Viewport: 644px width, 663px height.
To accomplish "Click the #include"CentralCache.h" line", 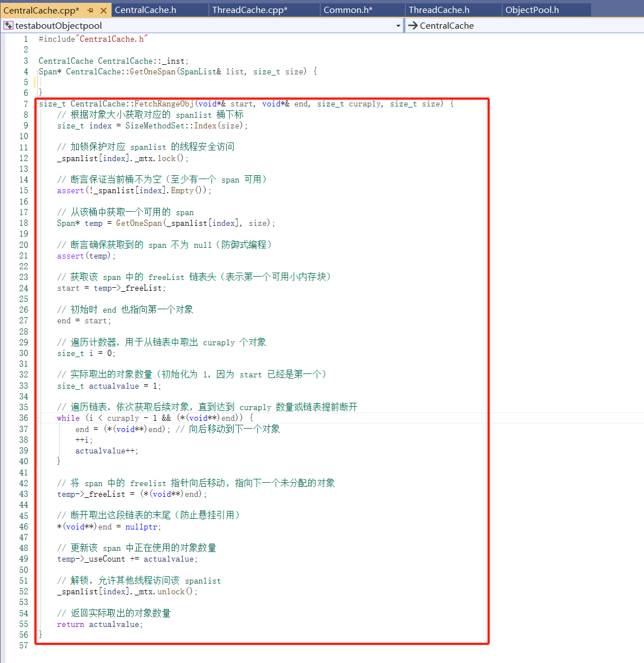I will [x=93, y=39].
